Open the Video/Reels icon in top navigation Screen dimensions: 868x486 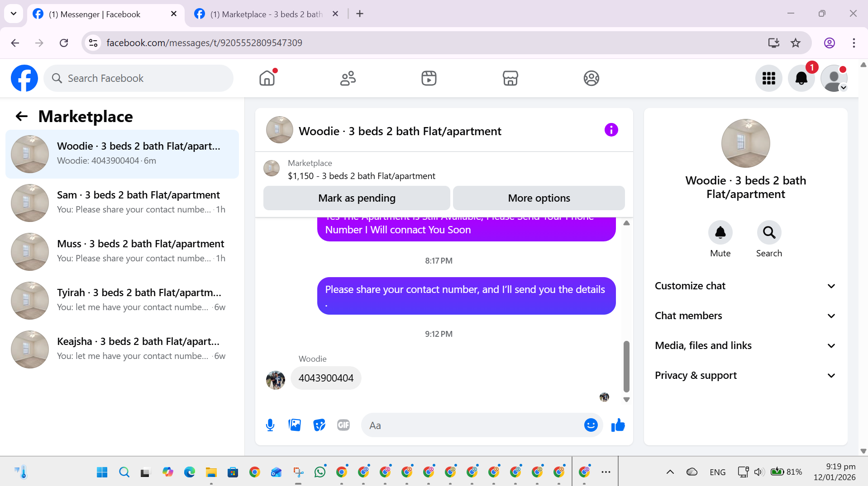pyautogui.click(x=429, y=78)
